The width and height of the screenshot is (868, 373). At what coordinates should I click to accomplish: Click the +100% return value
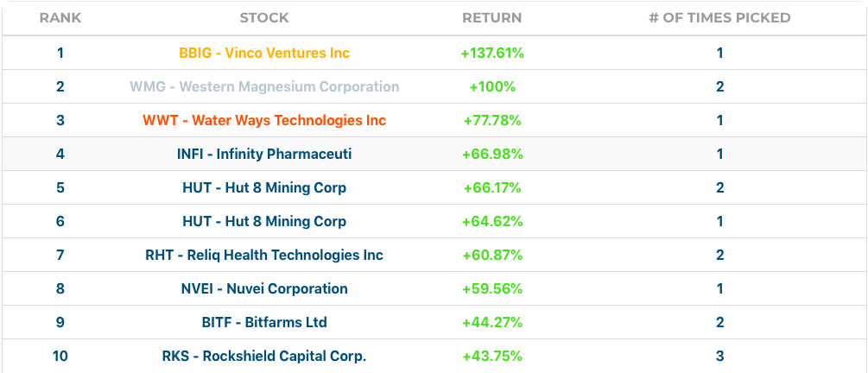(x=492, y=86)
